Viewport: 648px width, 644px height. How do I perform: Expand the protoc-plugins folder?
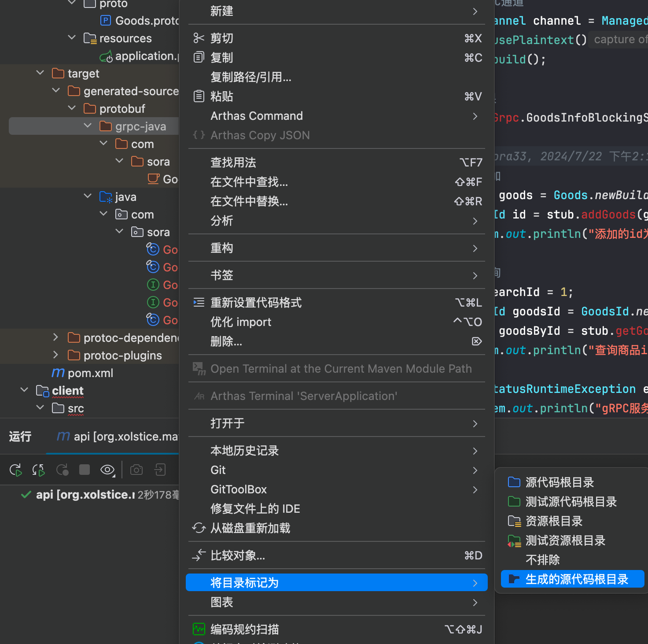55,355
